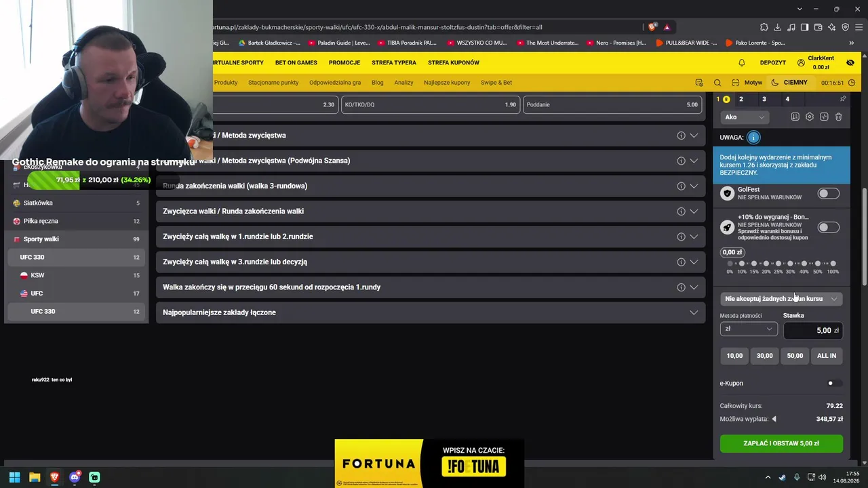Open betslip settings gear
Viewport: 868px width, 488px height.
[x=810, y=117]
